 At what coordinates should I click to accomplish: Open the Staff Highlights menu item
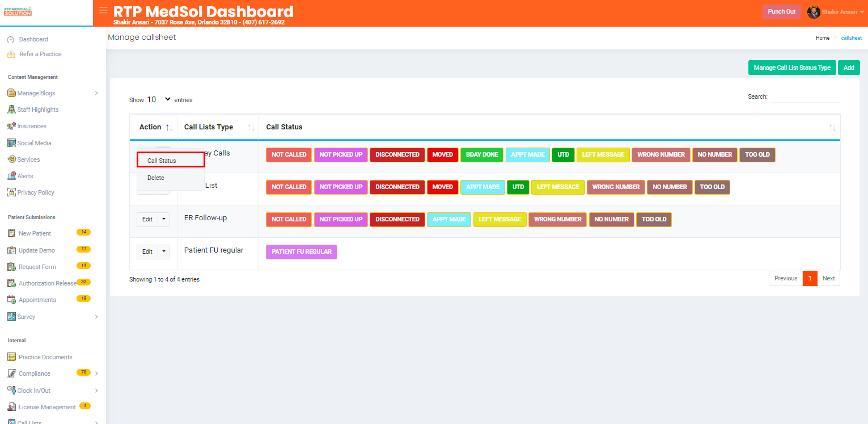click(x=38, y=110)
